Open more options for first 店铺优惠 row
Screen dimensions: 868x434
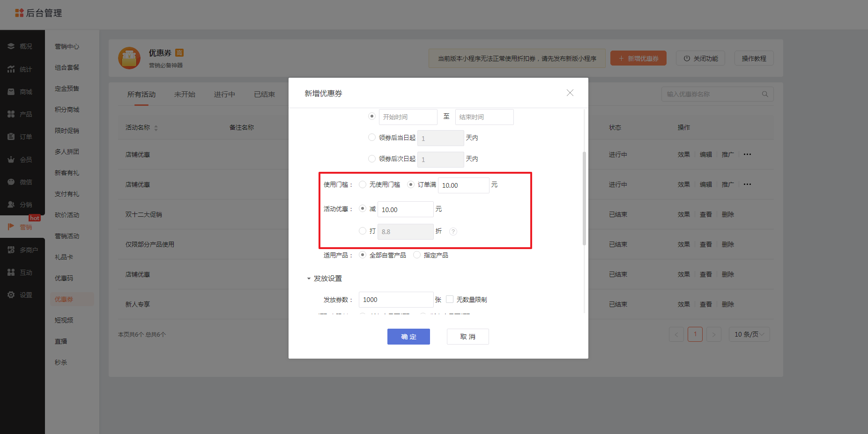(x=747, y=154)
